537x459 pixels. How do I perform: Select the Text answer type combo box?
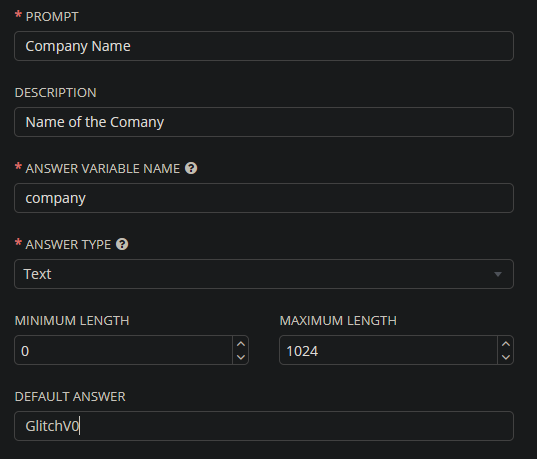click(264, 274)
